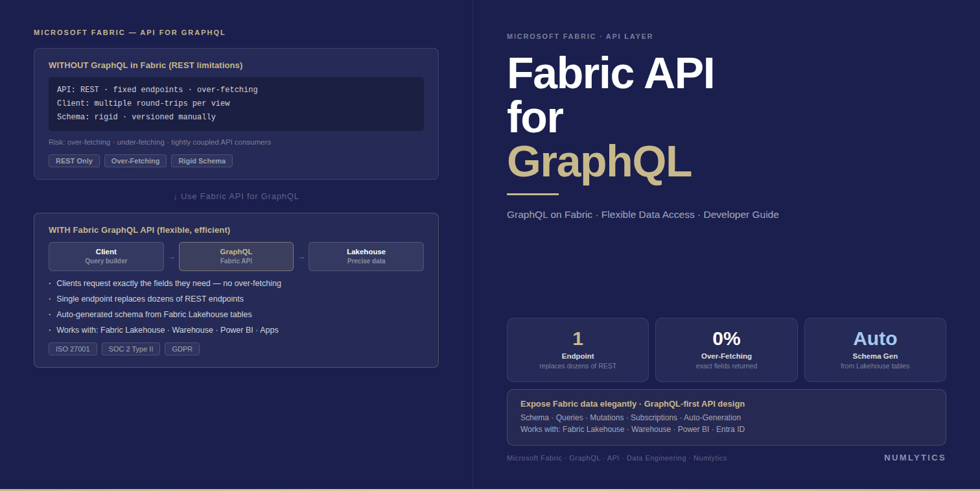Click the REST Only tag
Screen dimensions: 980x491
point(74,161)
